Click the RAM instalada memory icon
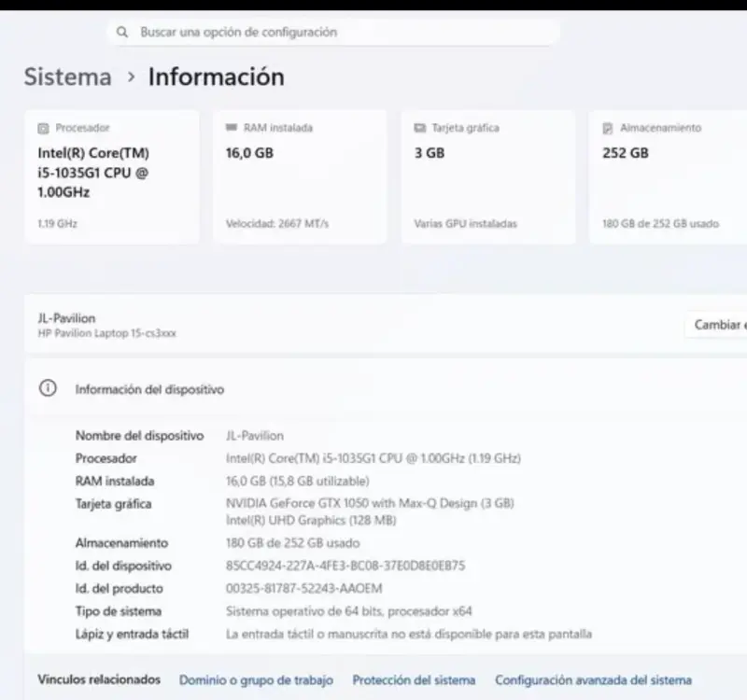Screen dimensions: 747x700 pos(231,127)
